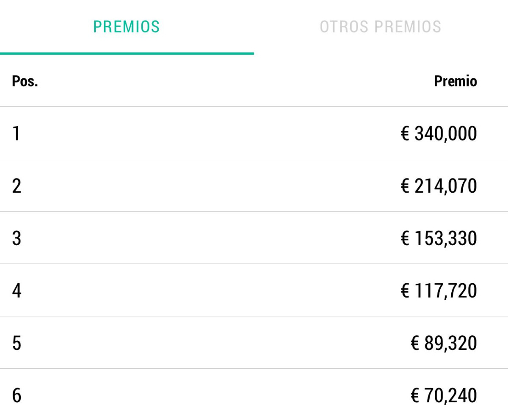This screenshot has height=420, width=508.
Task: Tap the middle of the fifth place row
Action: (254, 343)
